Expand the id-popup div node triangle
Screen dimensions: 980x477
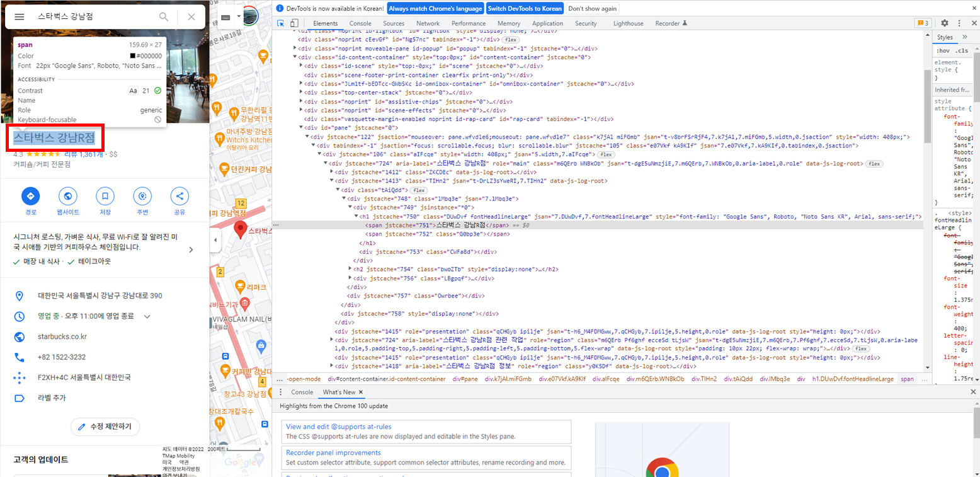coord(295,48)
